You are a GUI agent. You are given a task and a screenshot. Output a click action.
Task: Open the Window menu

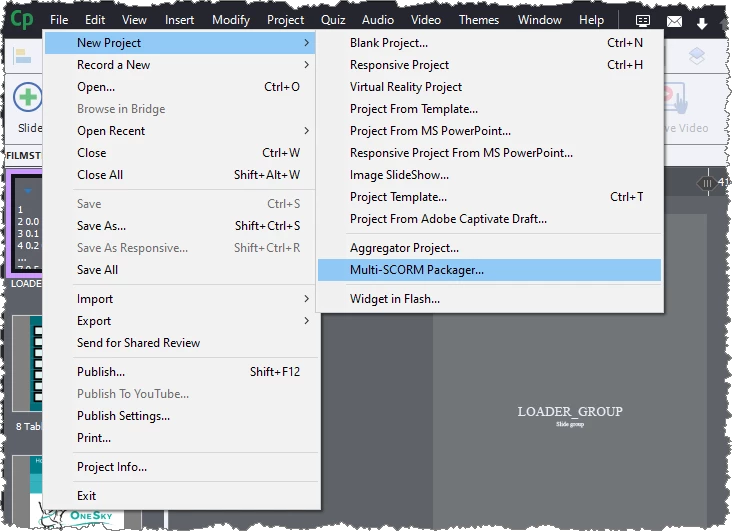[x=539, y=20]
